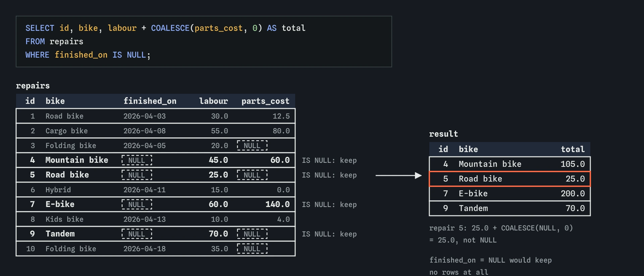Click 'Cargo bike' in the repairs table
The height and width of the screenshot is (276, 644).
pyautogui.click(x=67, y=131)
